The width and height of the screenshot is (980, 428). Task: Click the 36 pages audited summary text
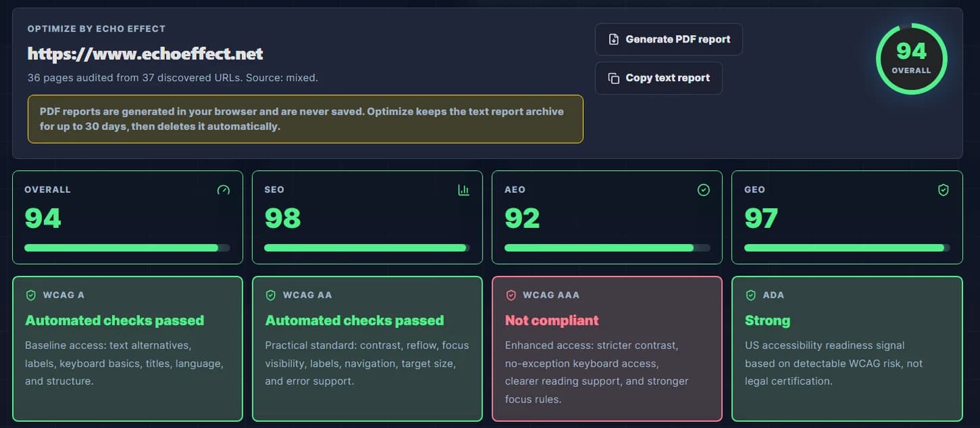[173, 78]
